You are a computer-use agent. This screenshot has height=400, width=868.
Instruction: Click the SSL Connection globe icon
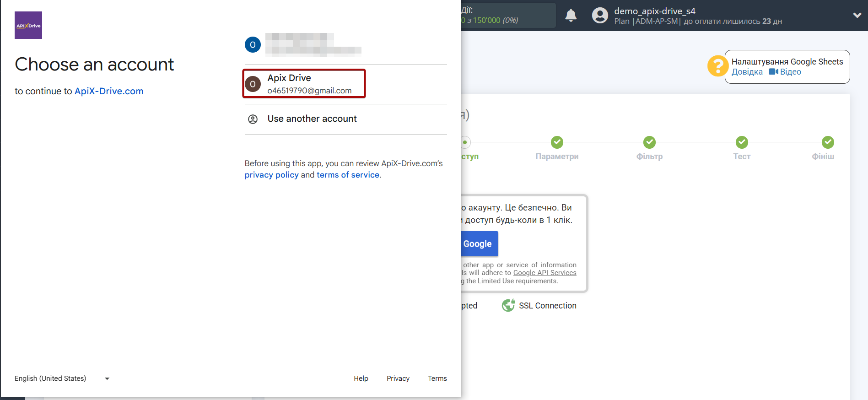[508, 305]
